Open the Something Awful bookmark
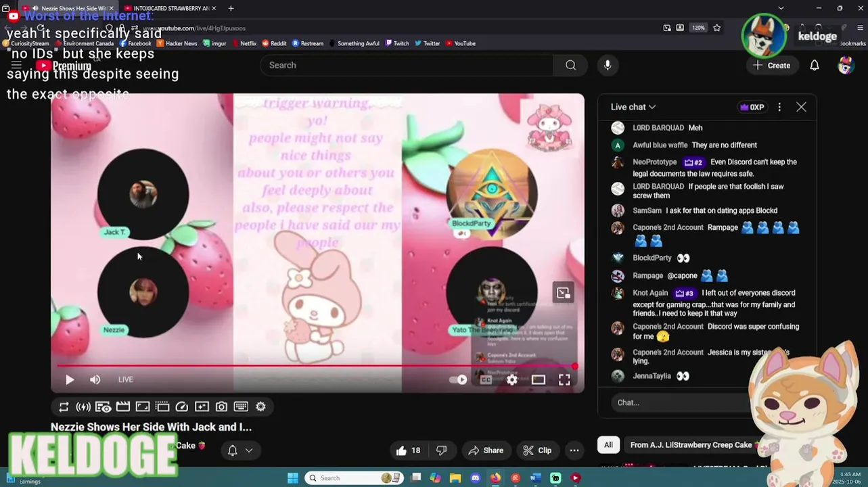Image resolution: width=868 pixels, height=487 pixels. point(355,43)
